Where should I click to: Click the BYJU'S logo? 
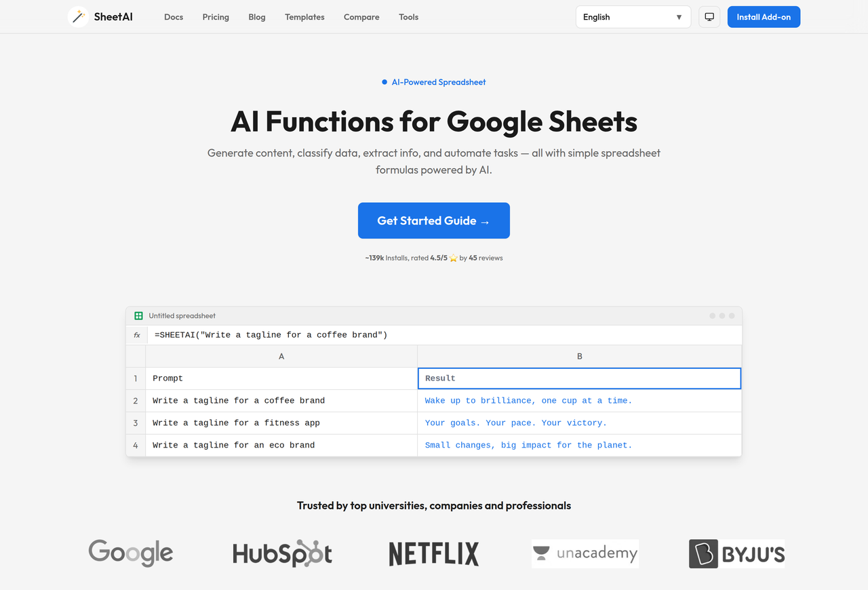[x=736, y=553]
